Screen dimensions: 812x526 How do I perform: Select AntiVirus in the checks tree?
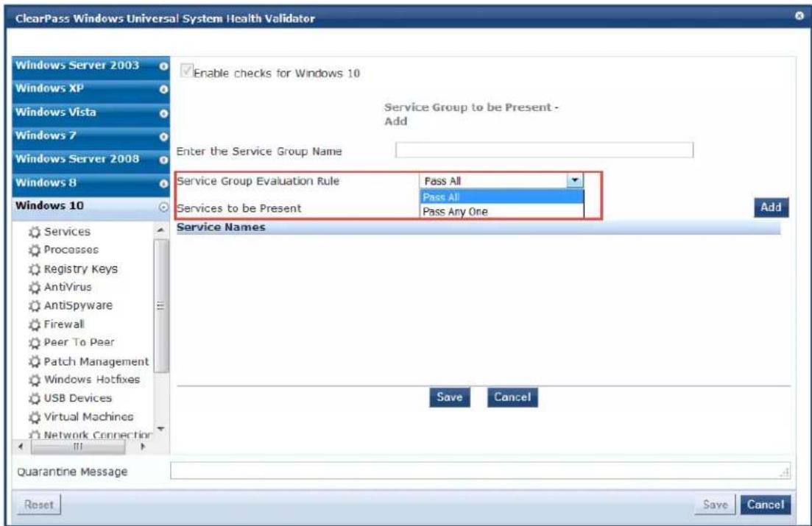click(67, 287)
